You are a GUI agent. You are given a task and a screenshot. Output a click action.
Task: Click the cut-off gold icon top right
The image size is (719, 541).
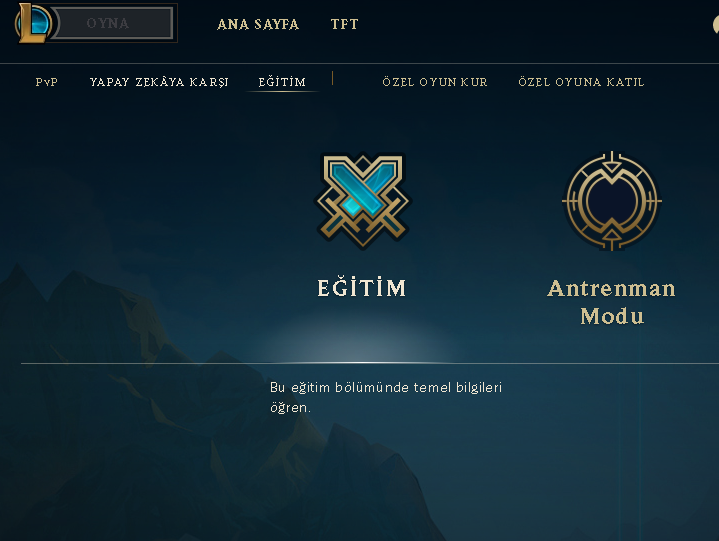(x=715, y=24)
